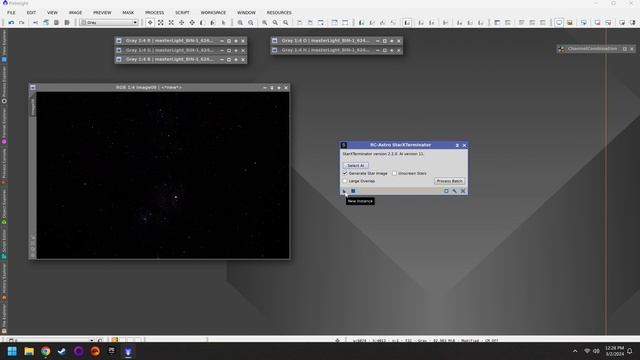Viewport: 640px width, 360px height.
Task: Click PixInsight icon in taskbar
Action: pyautogui.click(x=128, y=351)
